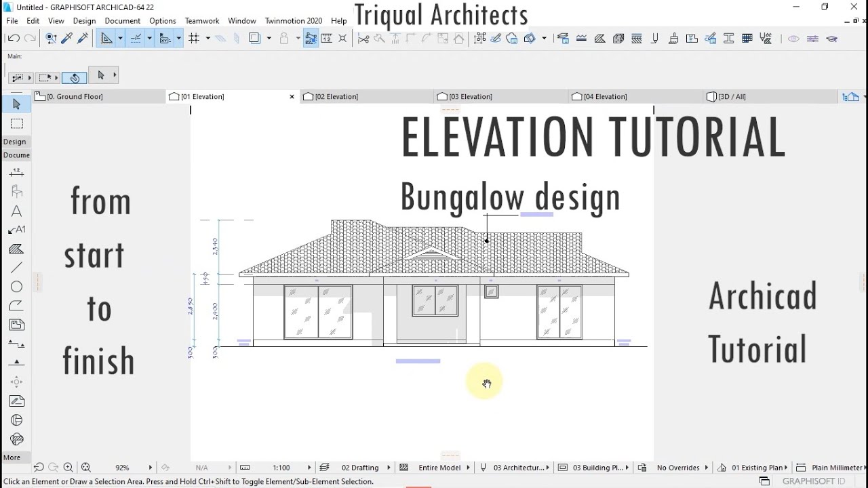This screenshot has height=488, width=868.
Task: Click the Measure ruler icon
Action: pyautogui.click(x=326, y=39)
